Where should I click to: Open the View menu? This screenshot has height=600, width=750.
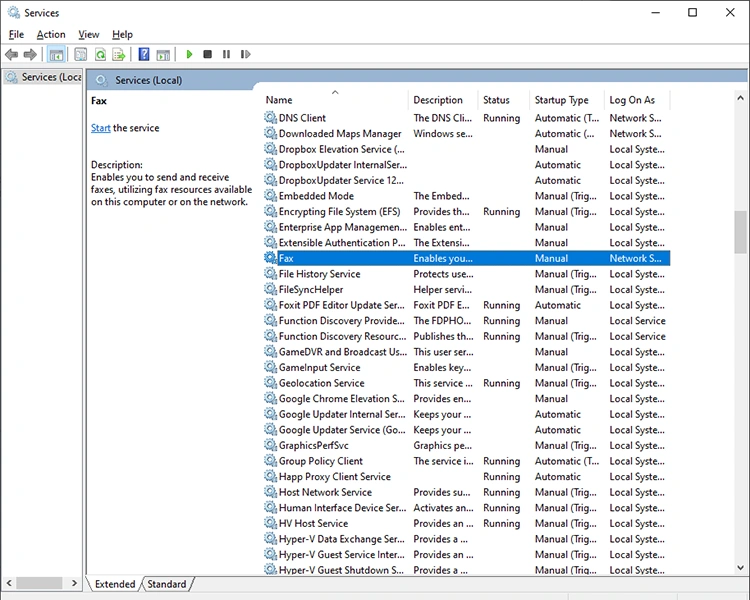88,34
